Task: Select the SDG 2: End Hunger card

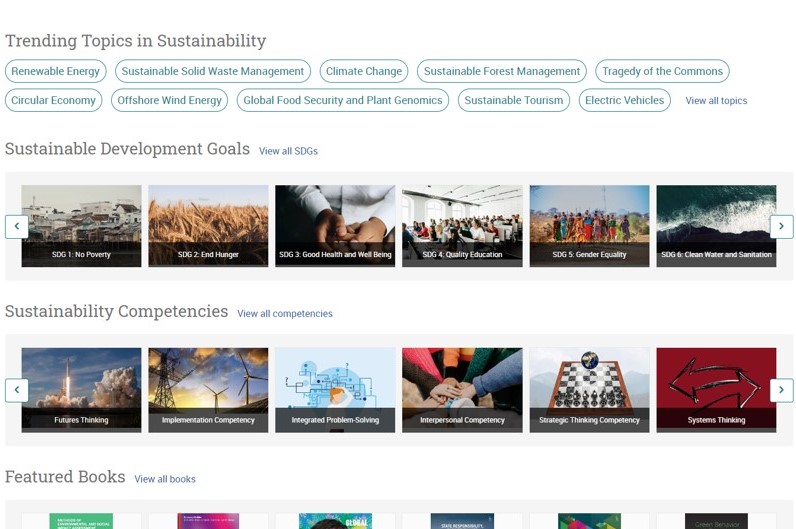Action: pos(208,225)
